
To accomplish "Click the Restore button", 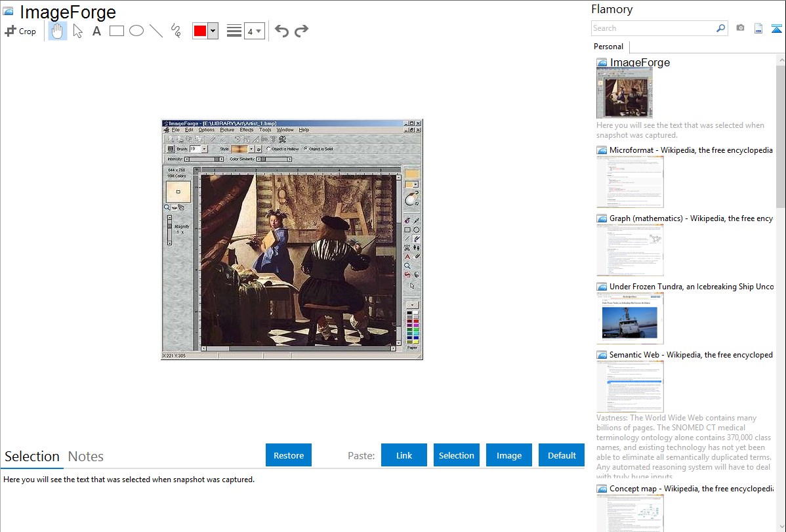I will (x=289, y=455).
